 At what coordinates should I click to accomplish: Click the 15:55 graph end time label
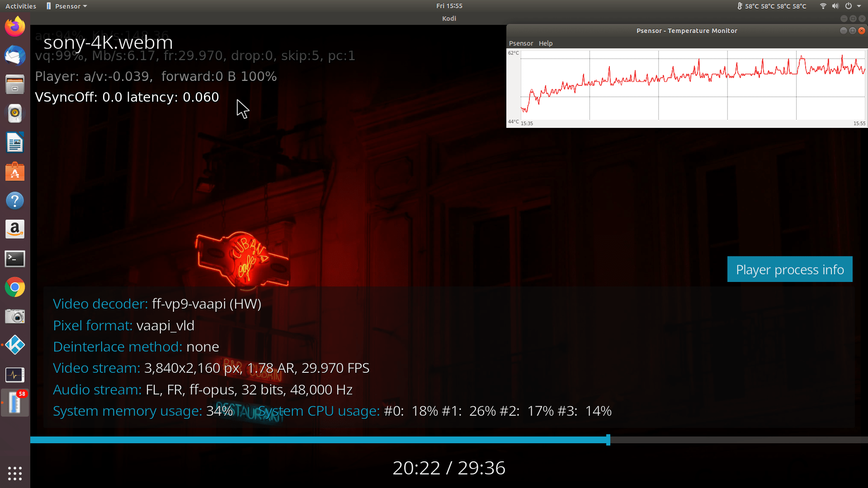859,123
